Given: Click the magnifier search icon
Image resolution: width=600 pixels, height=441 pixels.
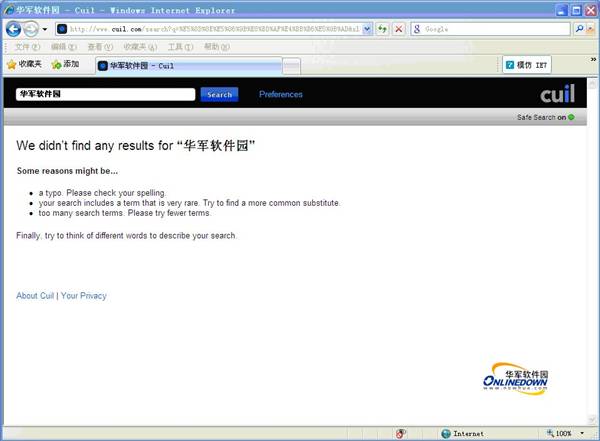Looking at the screenshot, I should tap(579, 29).
